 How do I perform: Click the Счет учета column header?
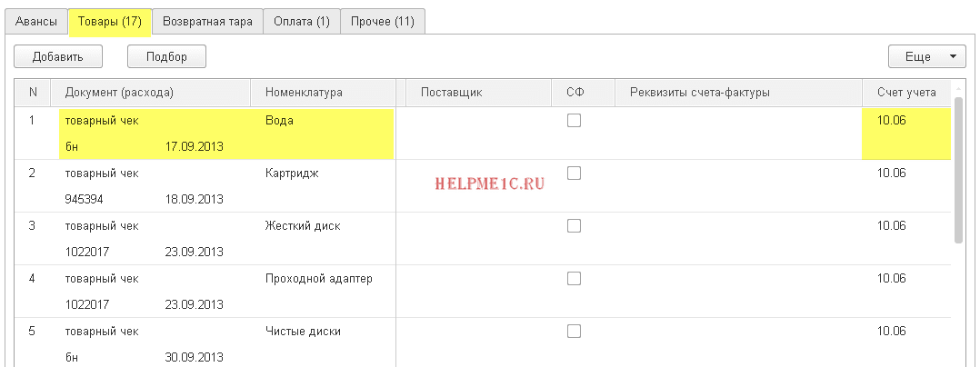(905, 92)
